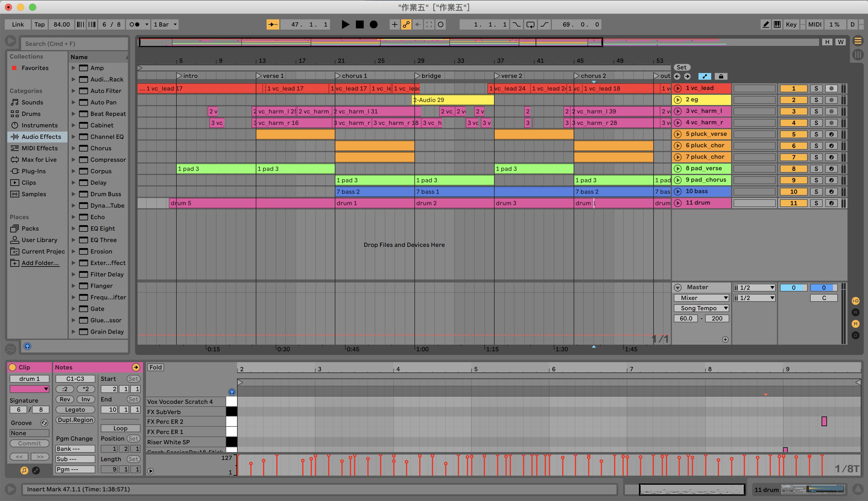
Task: Open the clip color picker swatch
Action: coord(29,389)
